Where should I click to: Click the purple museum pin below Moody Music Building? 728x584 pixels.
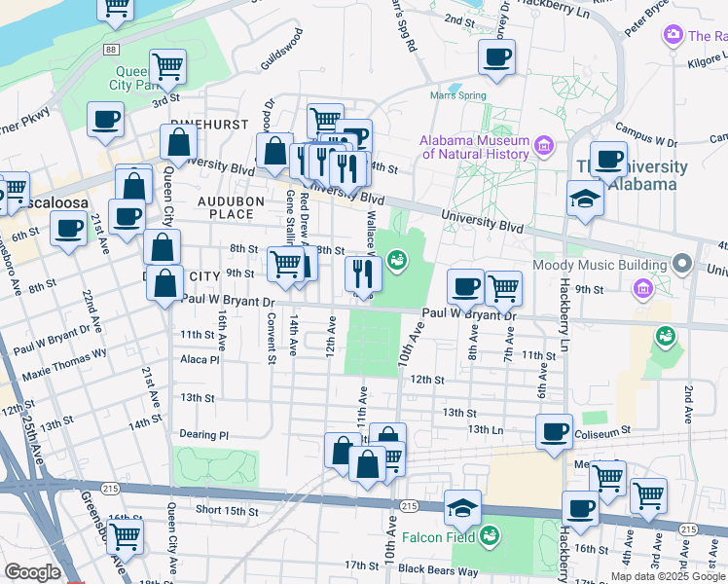(x=643, y=290)
